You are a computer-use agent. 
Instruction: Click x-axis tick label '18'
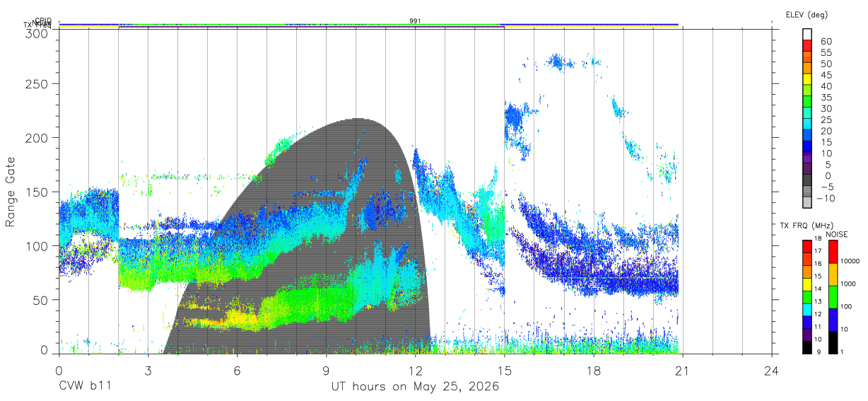click(594, 370)
